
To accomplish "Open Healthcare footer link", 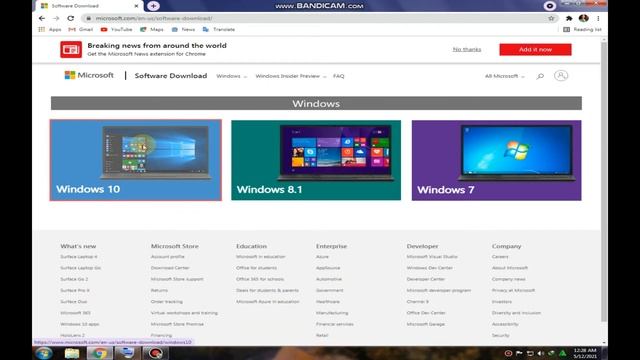I will pos(327,302).
